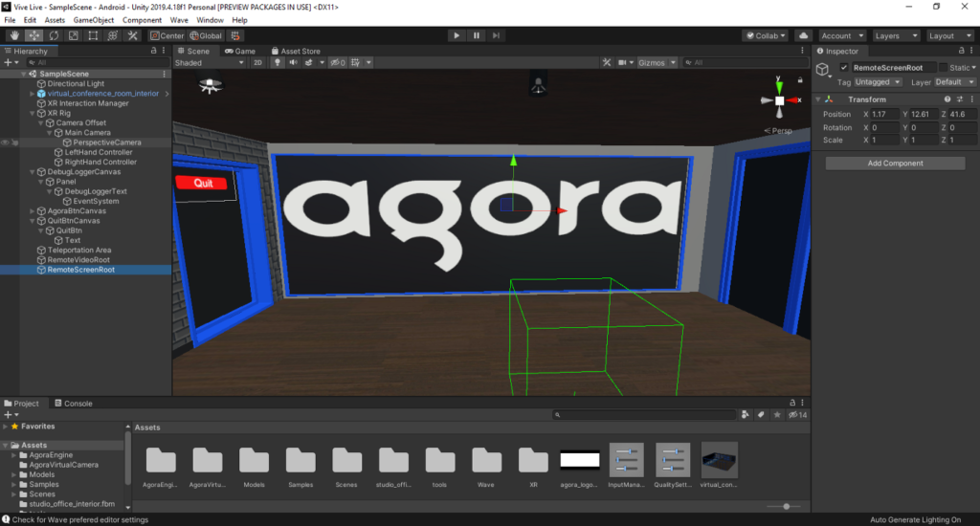
Task: Select the InputManager asset
Action: coord(626,466)
